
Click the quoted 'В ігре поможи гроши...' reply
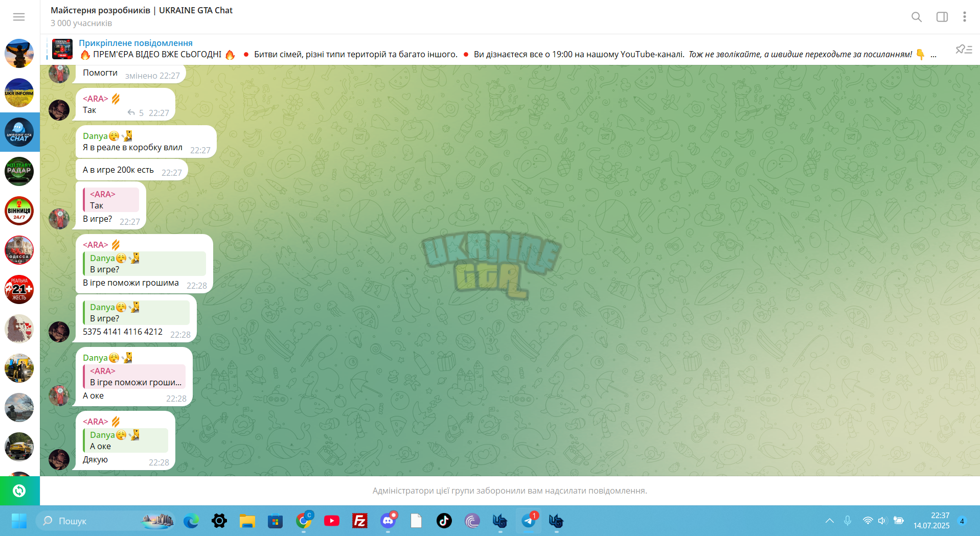pos(134,377)
